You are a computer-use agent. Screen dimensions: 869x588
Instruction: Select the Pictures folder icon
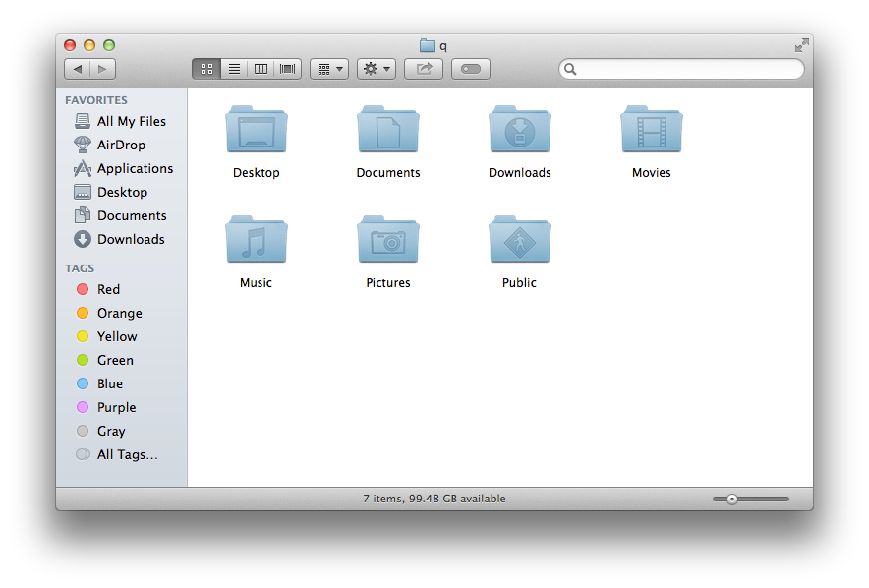tap(388, 239)
